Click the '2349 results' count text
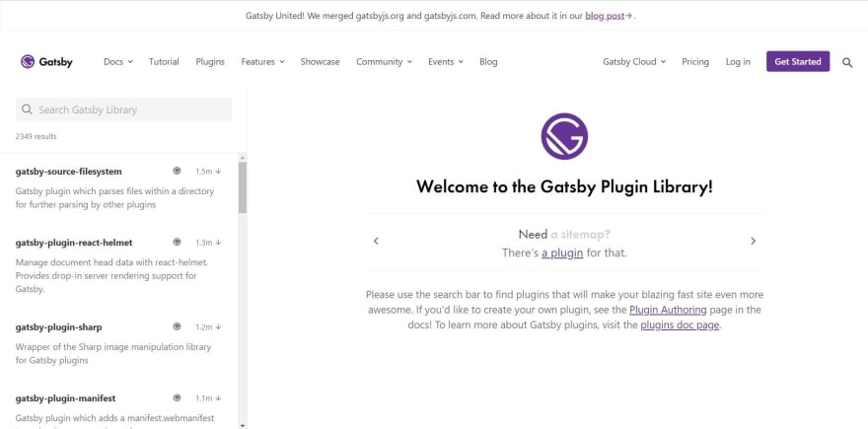 (x=36, y=136)
